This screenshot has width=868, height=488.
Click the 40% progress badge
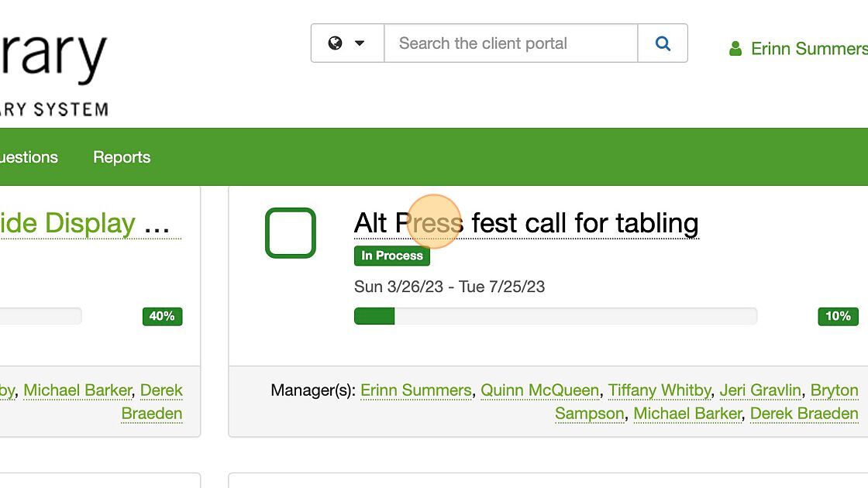point(162,316)
